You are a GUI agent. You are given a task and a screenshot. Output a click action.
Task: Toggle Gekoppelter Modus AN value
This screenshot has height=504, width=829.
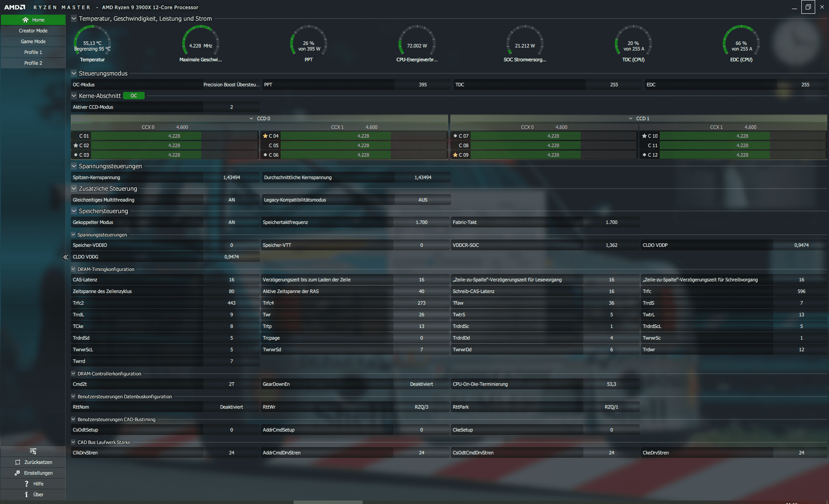coord(231,222)
